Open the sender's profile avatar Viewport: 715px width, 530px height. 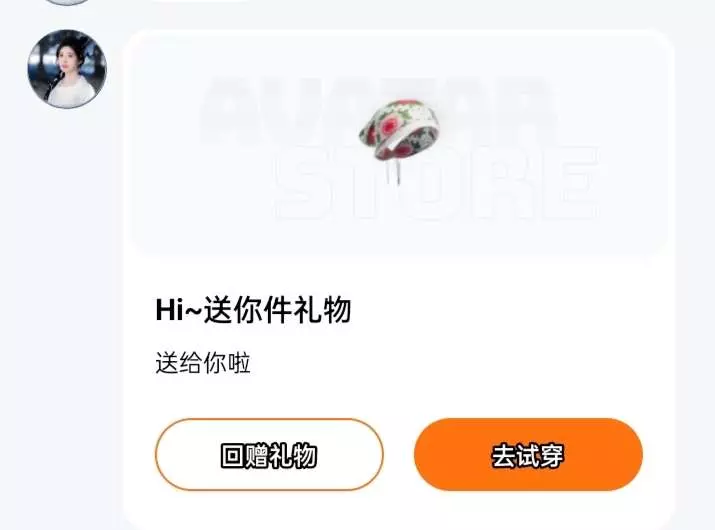67,69
